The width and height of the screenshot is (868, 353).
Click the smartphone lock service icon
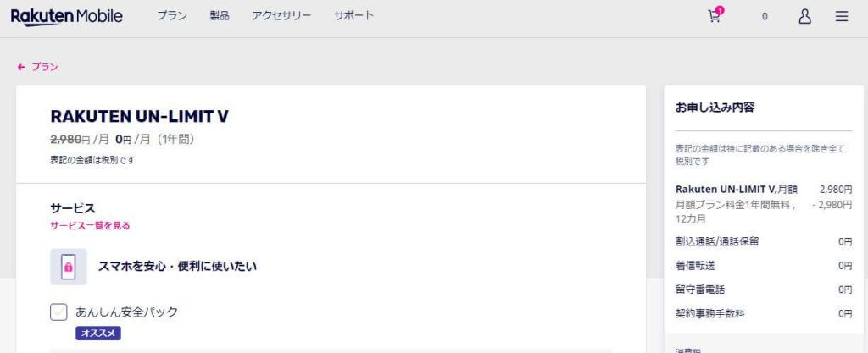68,267
